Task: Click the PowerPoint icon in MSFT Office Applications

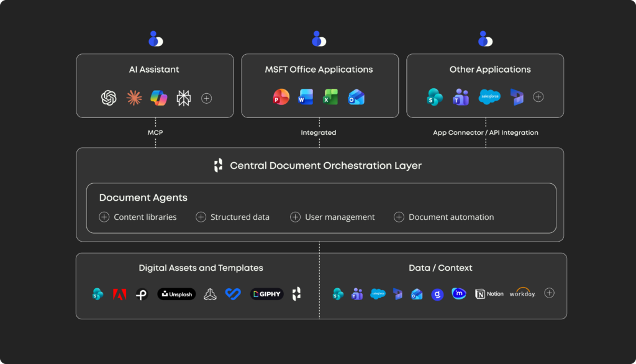Action: (x=281, y=97)
